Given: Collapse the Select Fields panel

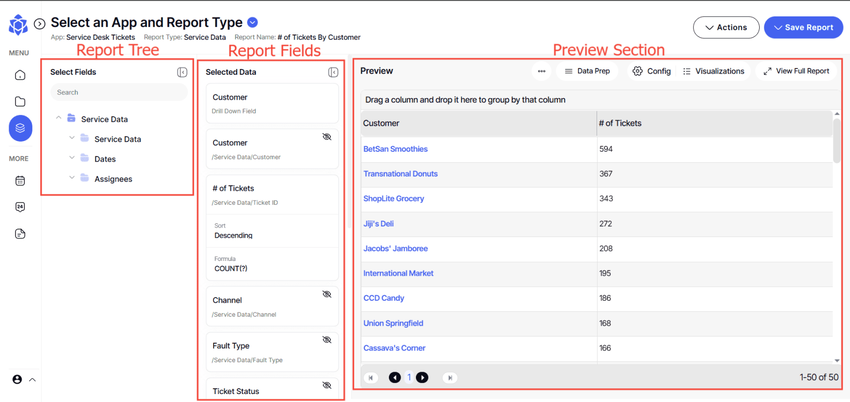Looking at the screenshot, I should point(182,72).
